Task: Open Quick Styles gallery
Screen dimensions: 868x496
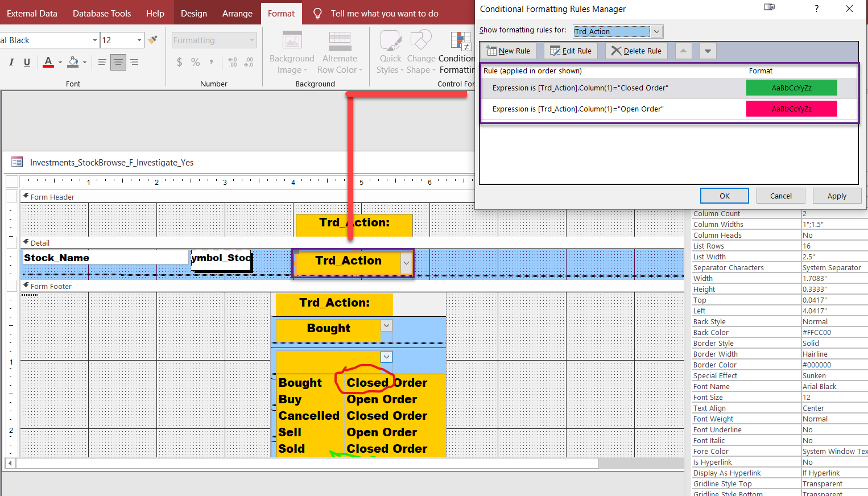Action: [x=390, y=52]
